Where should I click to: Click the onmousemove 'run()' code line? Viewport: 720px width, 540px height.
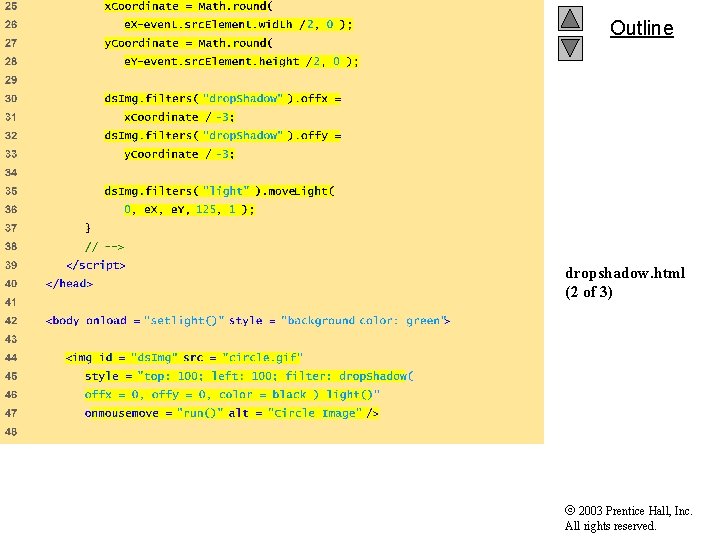click(x=231, y=413)
